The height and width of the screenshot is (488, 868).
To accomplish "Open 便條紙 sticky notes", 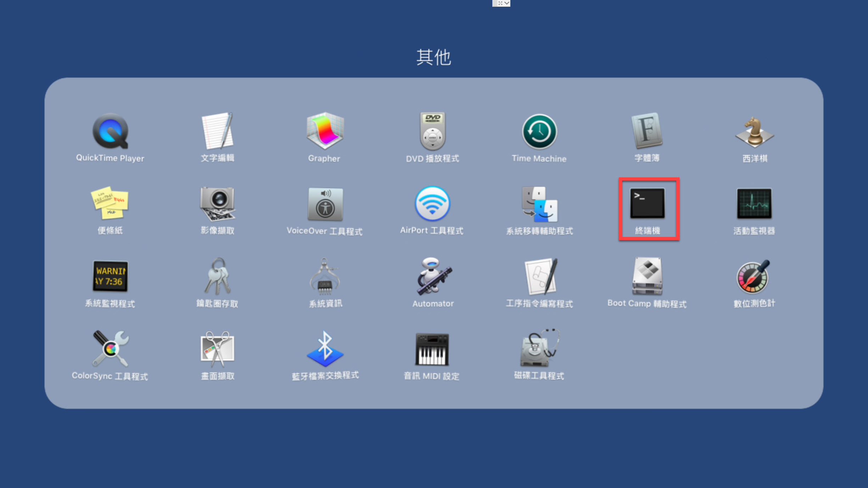I will coord(110,203).
